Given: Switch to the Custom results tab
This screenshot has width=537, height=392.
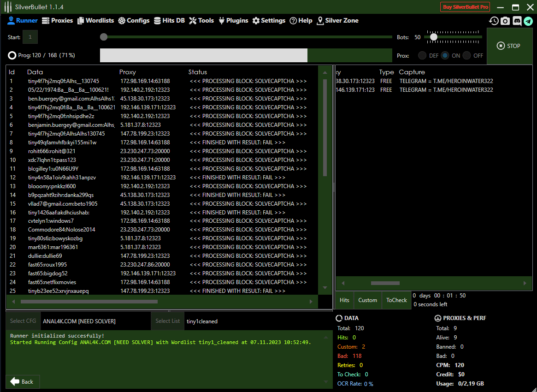Looking at the screenshot, I should coord(367,300).
